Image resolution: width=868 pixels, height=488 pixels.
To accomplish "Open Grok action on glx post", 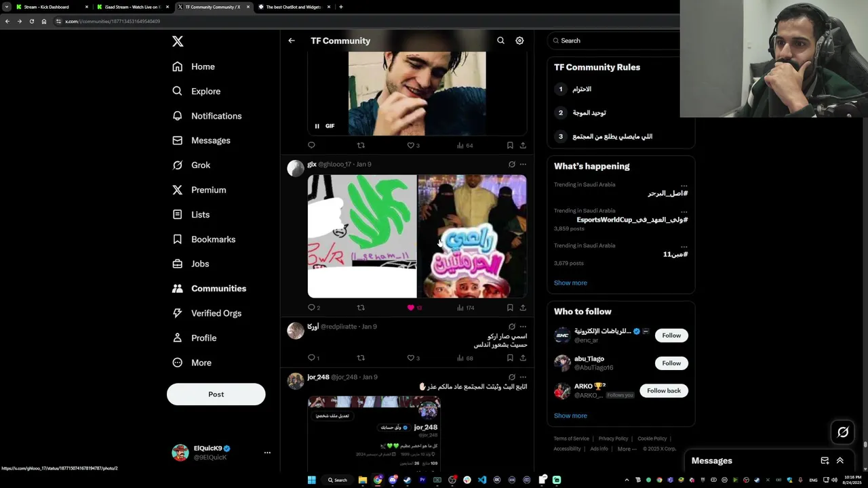I will [512, 164].
